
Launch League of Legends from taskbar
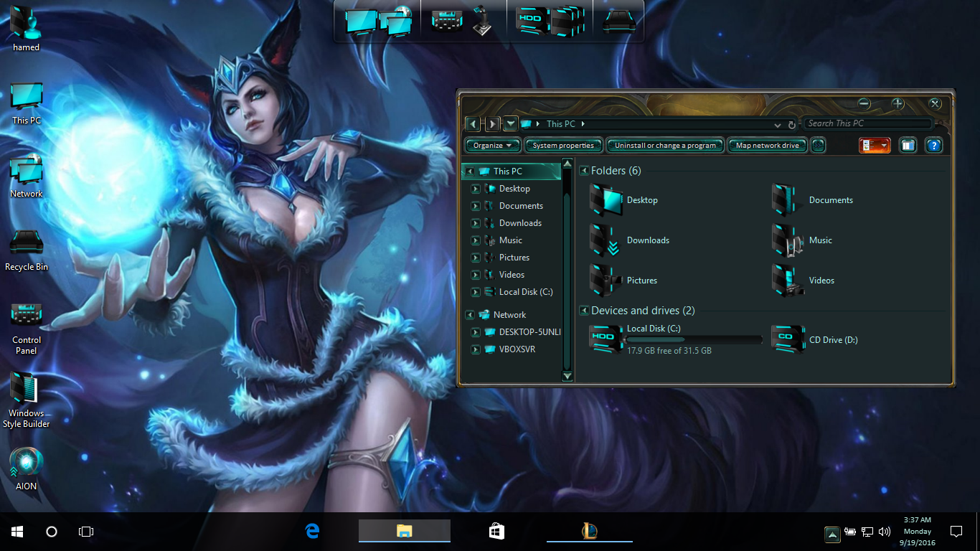tap(589, 531)
